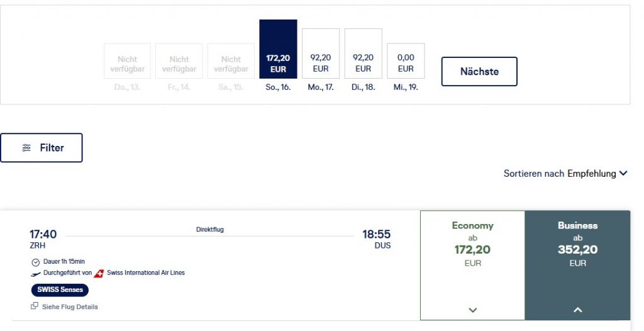The height and width of the screenshot is (331, 644).
Task: Open Siehe Flug Details link
Action: click(69, 307)
